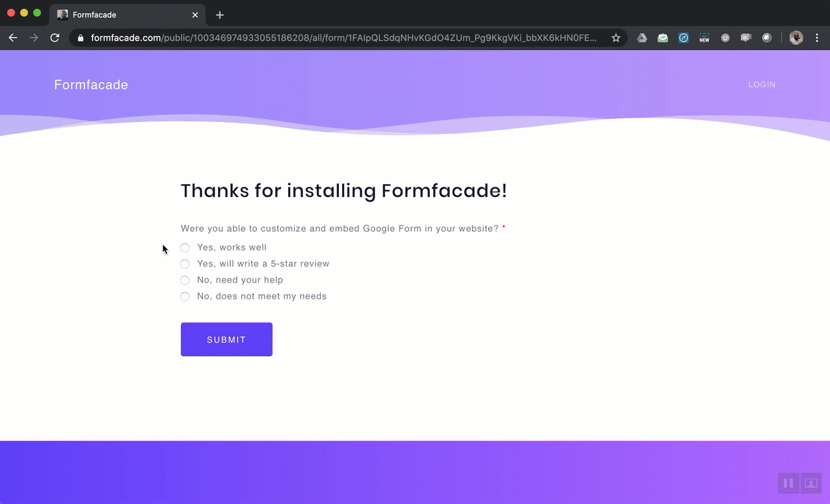Open the Google Drive extension icon
This screenshot has width=830, height=504.
pyautogui.click(x=641, y=38)
